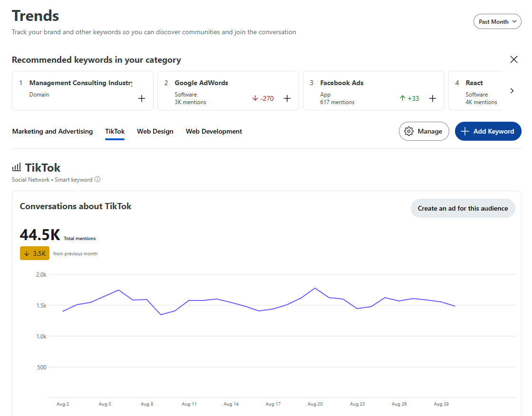Click Create an ad for this audience
The height and width of the screenshot is (416, 532).
(463, 208)
